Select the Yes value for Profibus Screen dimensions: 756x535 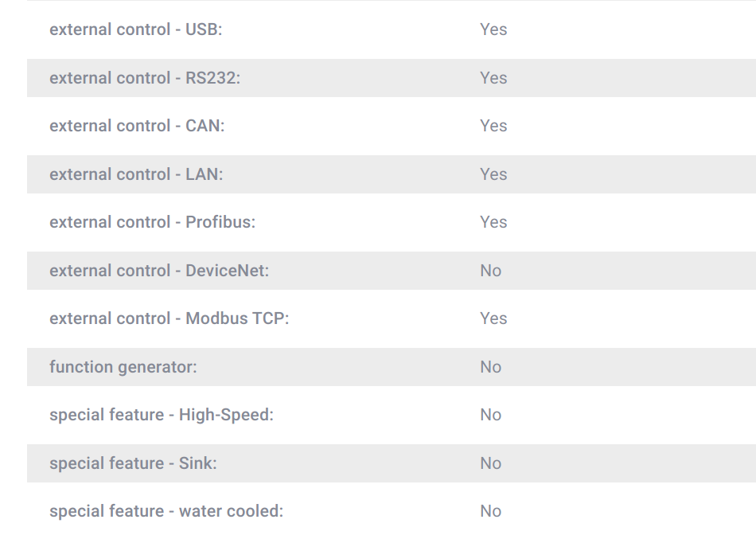[x=493, y=222]
